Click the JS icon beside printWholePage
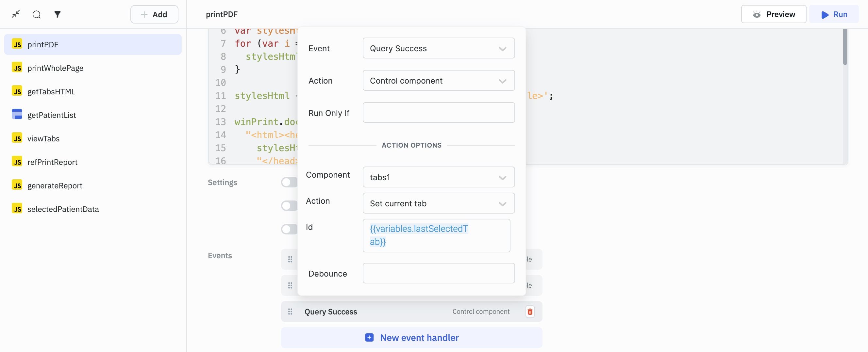 17,68
